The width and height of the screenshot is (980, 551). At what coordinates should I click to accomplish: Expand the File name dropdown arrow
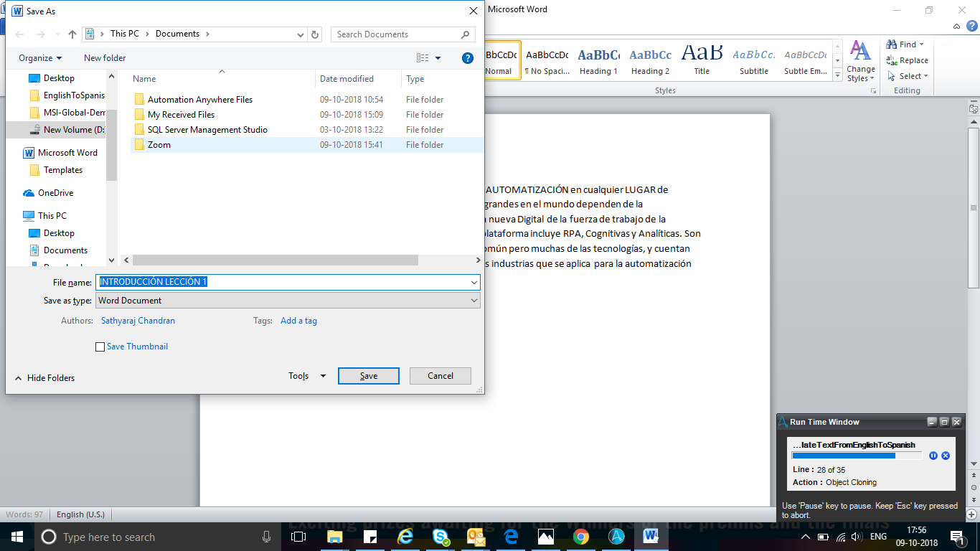coord(474,282)
